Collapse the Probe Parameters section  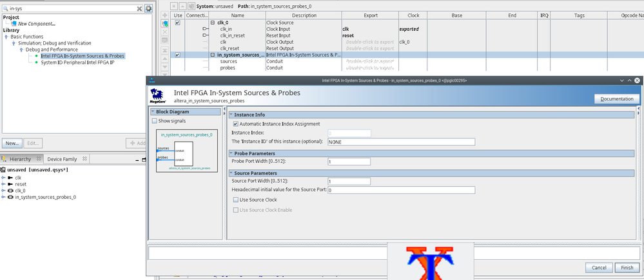tap(231, 153)
